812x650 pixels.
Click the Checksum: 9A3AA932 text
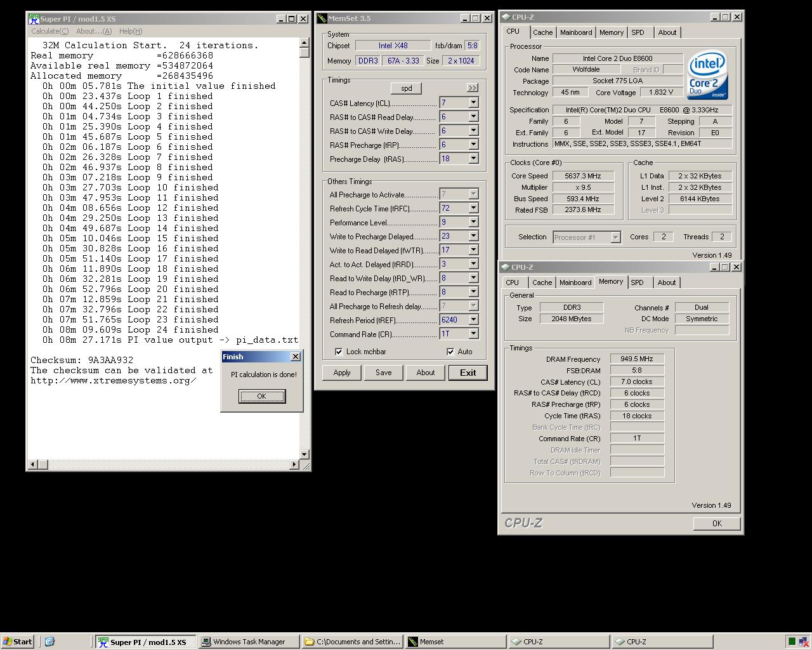(82, 360)
